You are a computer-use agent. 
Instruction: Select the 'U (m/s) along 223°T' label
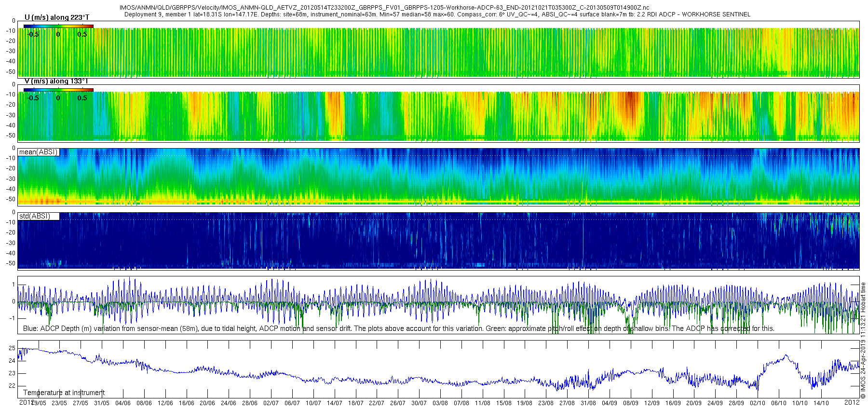coord(57,18)
